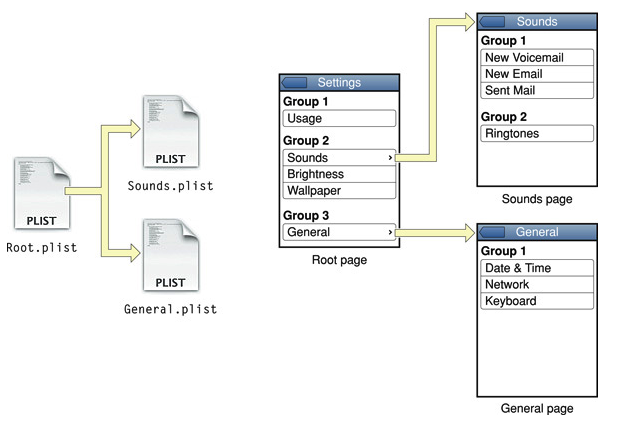
Task: Select Ringtones in Group 2
Action: click(x=537, y=133)
